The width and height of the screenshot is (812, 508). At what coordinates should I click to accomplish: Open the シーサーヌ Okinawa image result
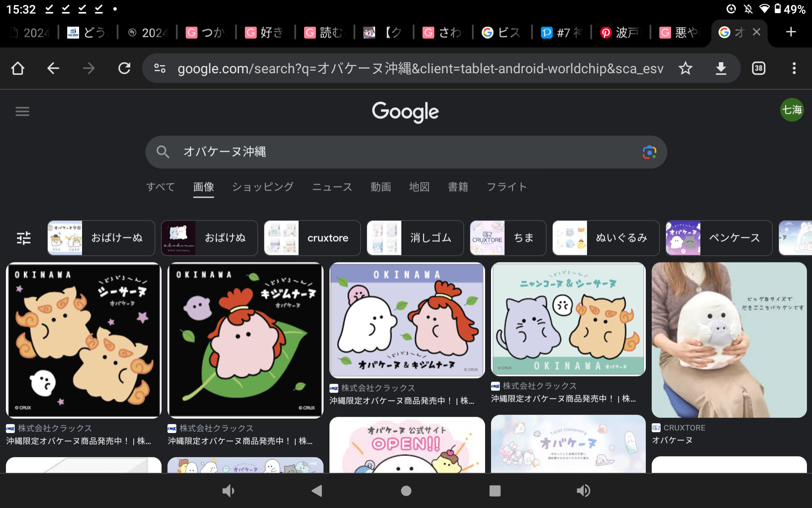pos(84,340)
